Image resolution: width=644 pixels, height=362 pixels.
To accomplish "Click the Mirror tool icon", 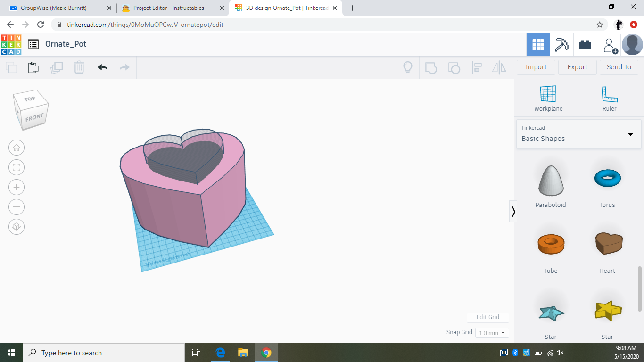I will pos(499,67).
